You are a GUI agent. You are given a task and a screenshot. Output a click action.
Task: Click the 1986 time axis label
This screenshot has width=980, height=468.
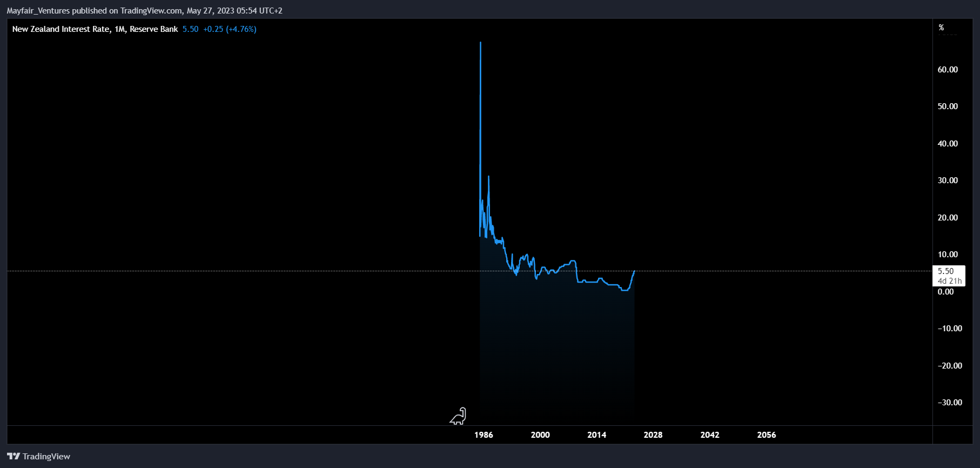484,435
